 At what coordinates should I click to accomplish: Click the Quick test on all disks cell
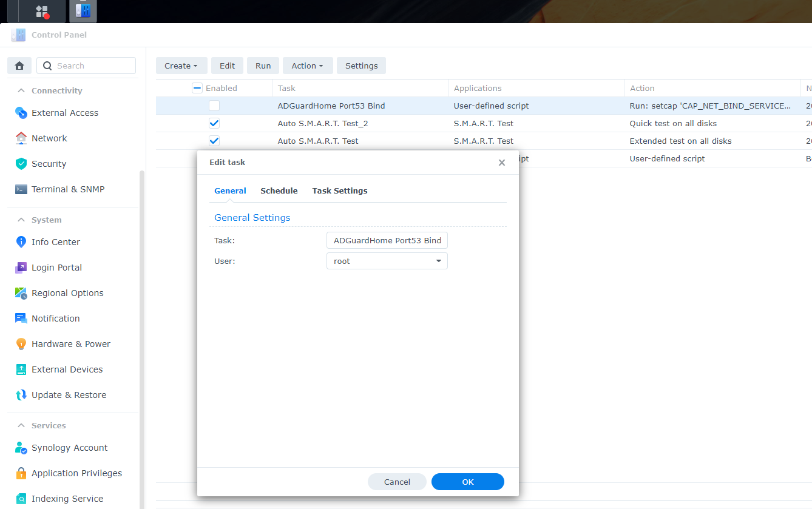click(x=673, y=123)
